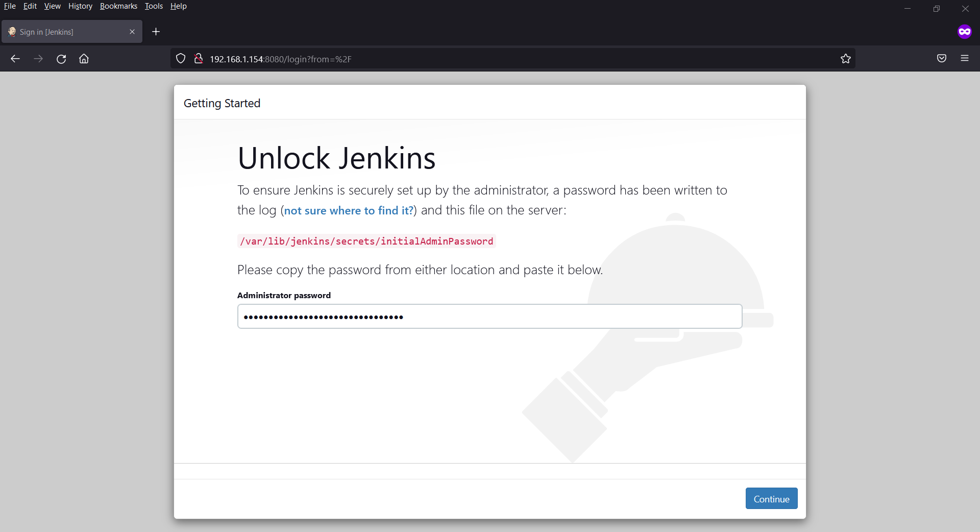Open the Bookmarks menu
The height and width of the screenshot is (532, 980).
coord(118,6)
